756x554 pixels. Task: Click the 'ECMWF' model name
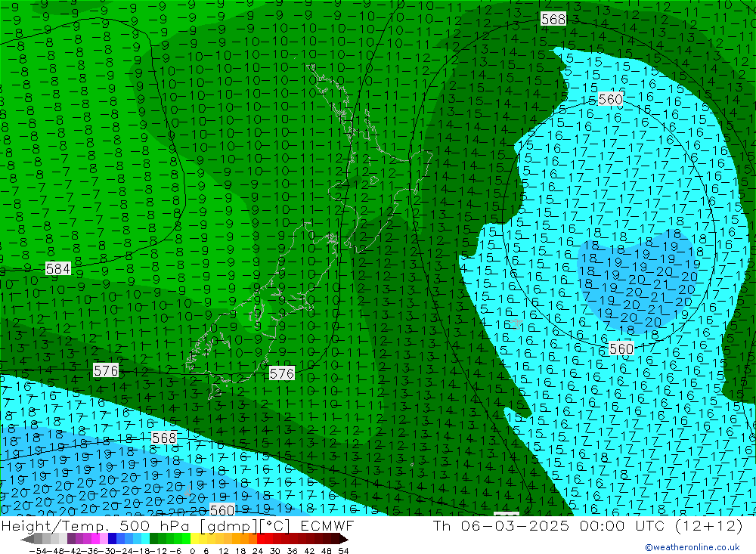point(327,526)
